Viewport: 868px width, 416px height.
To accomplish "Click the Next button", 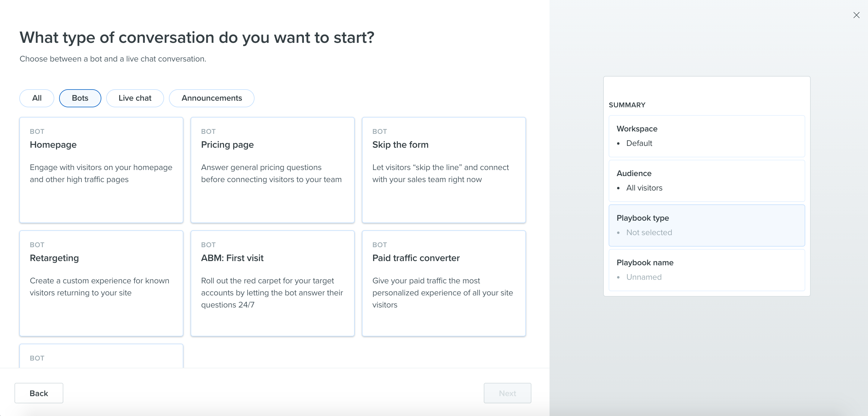I will (x=508, y=393).
